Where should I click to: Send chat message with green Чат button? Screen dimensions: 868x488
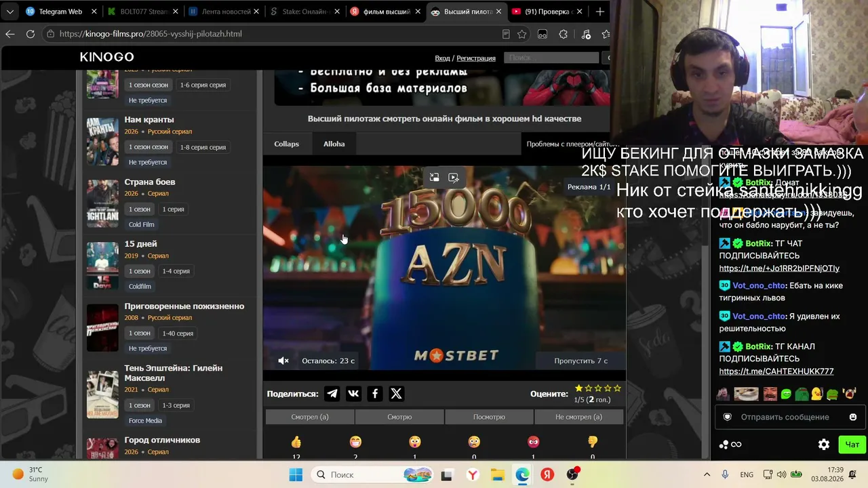852,445
